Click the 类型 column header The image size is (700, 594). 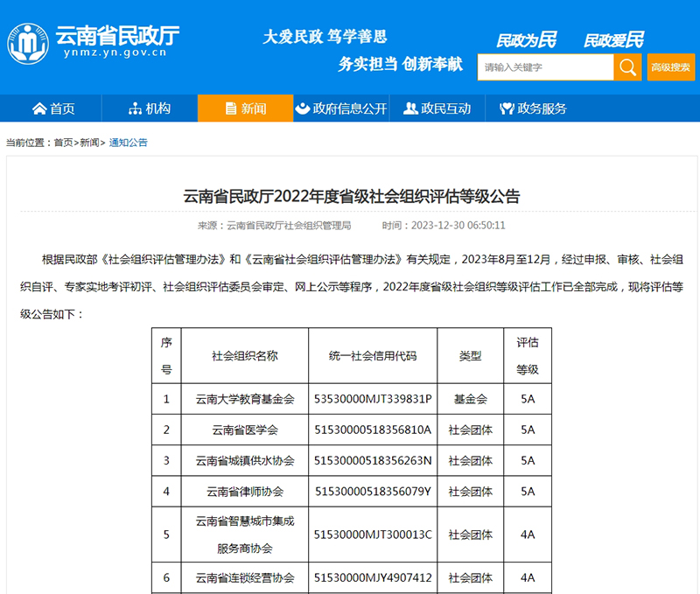[x=471, y=356]
